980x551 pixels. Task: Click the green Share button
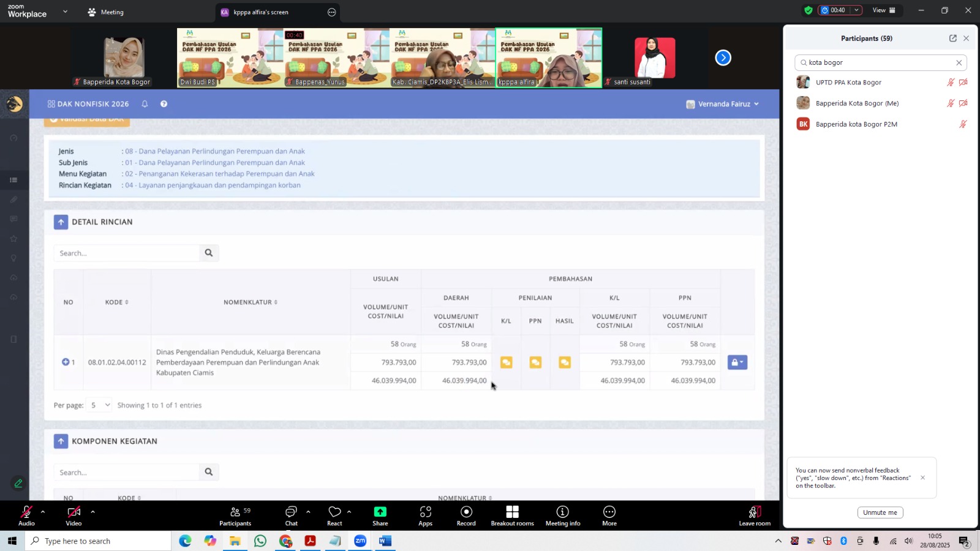point(380,515)
